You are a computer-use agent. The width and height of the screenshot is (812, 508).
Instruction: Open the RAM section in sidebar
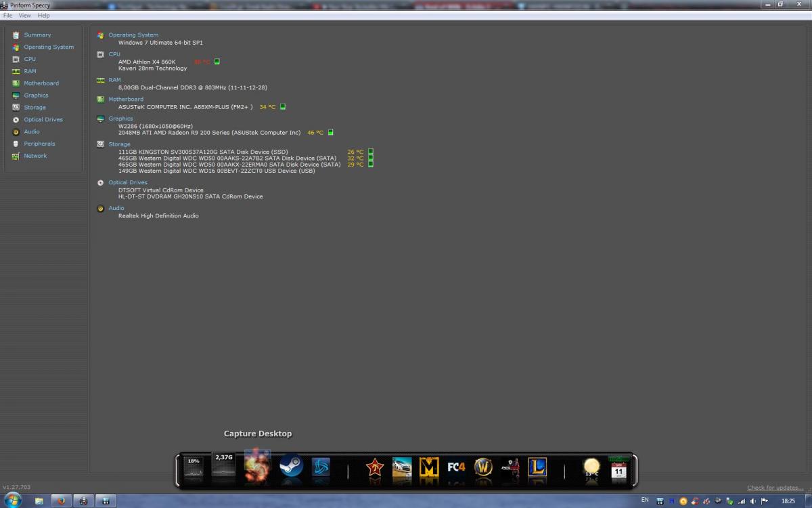30,71
